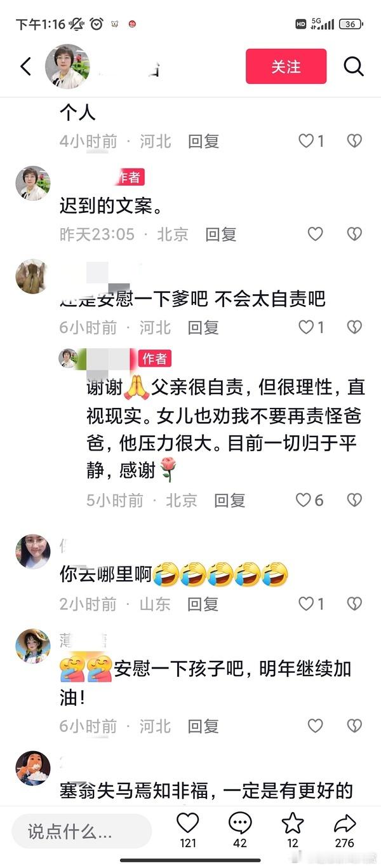This screenshot has width=381, height=868.
Task: Open search with the magnifier icon
Action: tap(354, 66)
